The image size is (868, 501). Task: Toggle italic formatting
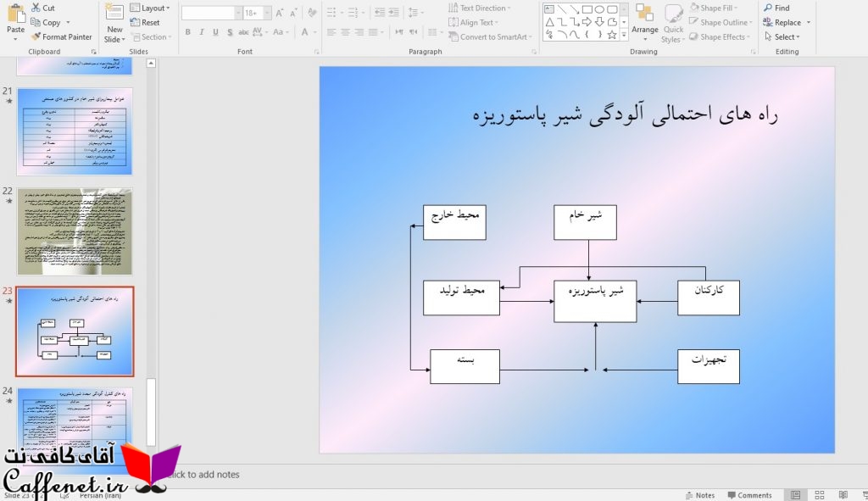(x=202, y=32)
